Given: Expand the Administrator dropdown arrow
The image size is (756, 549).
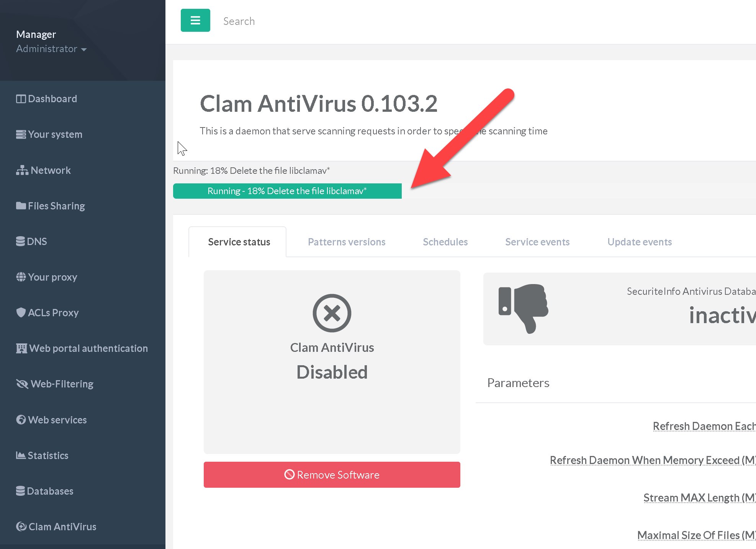Looking at the screenshot, I should [x=84, y=49].
